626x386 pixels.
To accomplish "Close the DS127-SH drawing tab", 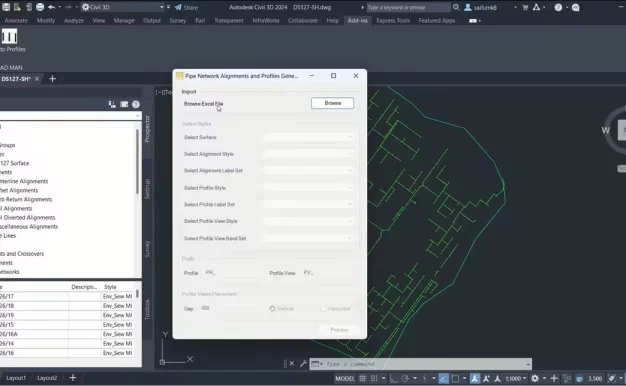I will click(37, 79).
